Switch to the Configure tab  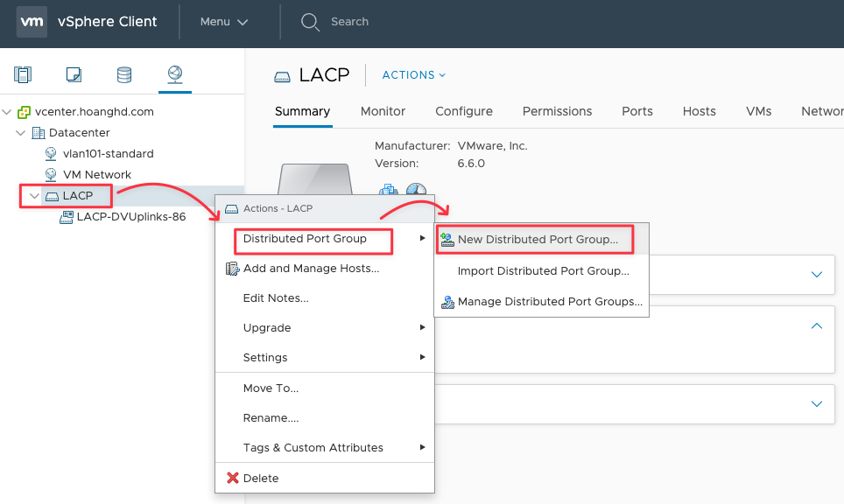coord(464,111)
